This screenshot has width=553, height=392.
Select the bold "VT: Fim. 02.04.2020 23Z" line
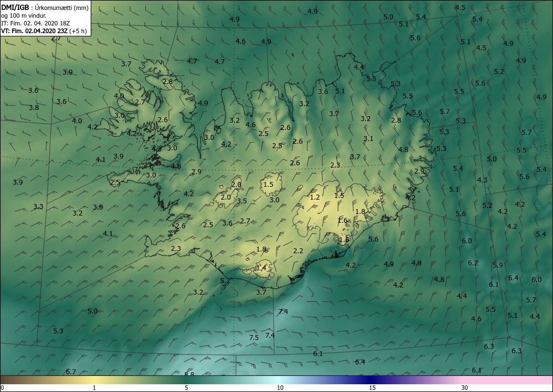(x=35, y=30)
